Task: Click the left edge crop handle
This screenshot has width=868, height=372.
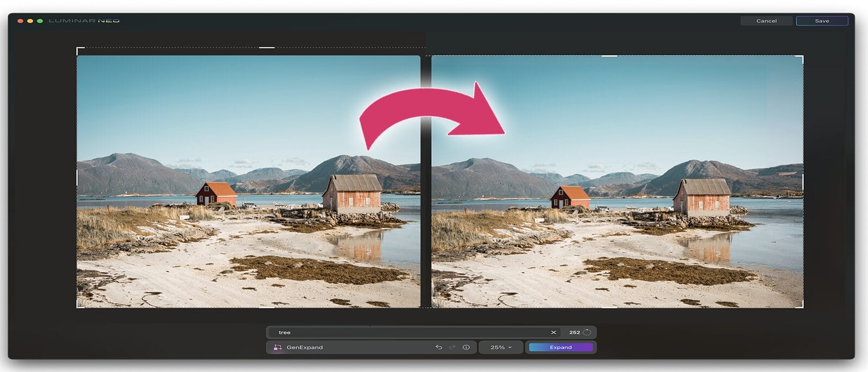Action: point(77,177)
